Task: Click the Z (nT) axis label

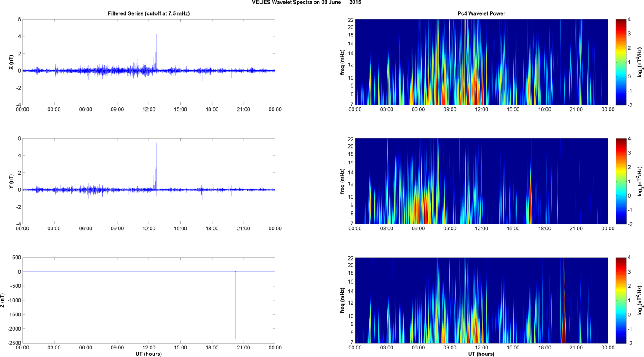Action: pos(3,300)
